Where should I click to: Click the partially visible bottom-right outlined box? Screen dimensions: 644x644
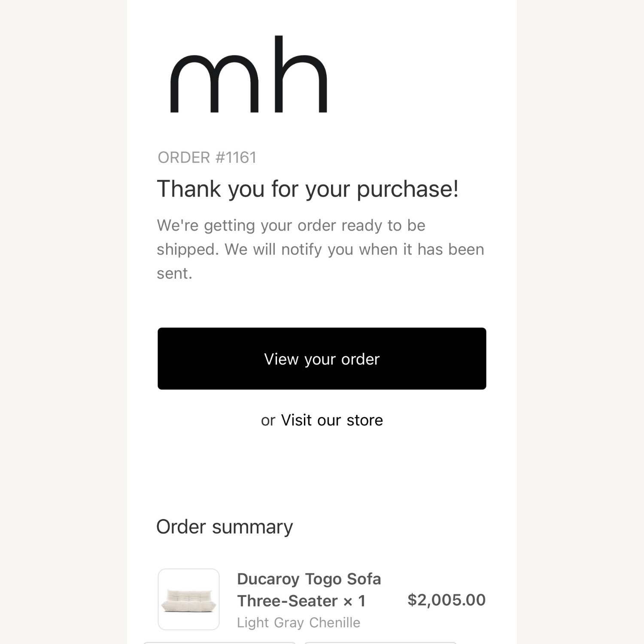pos(380,643)
